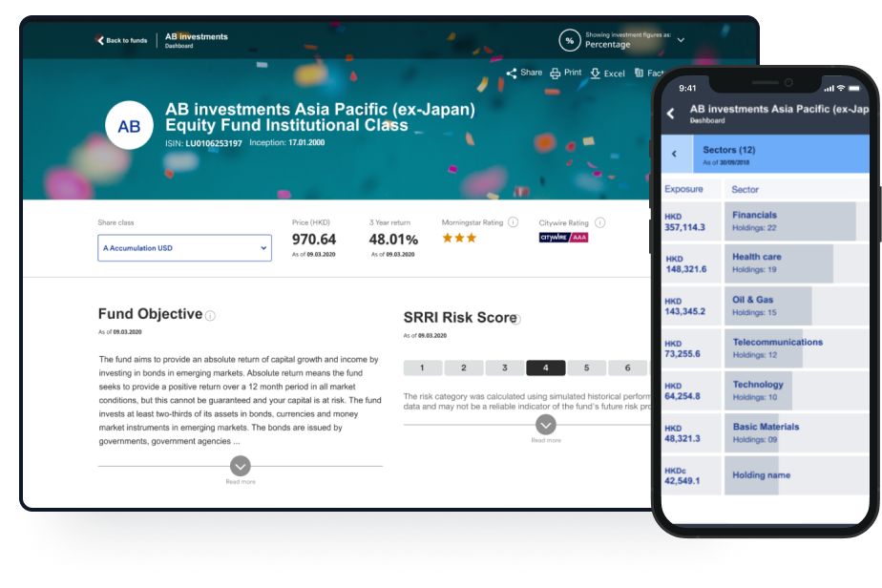Click Back to funds link

121,40
